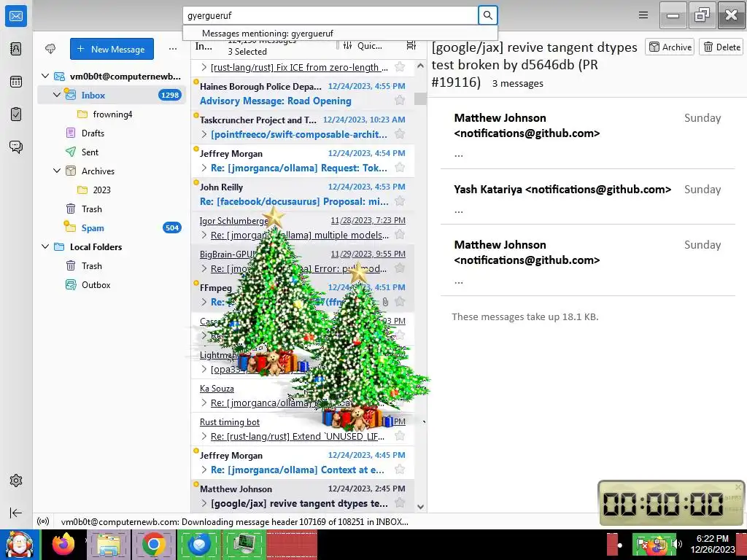Click in the global search field

click(330, 15)
